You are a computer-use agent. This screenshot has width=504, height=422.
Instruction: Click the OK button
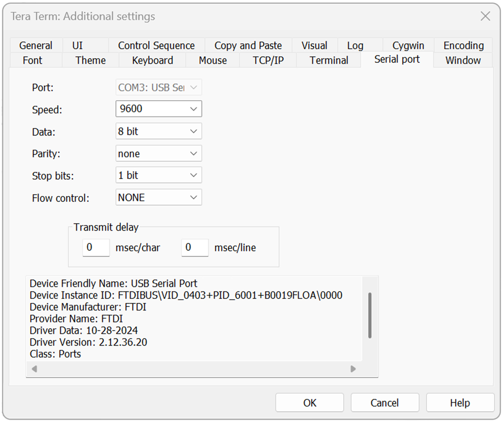309,403
